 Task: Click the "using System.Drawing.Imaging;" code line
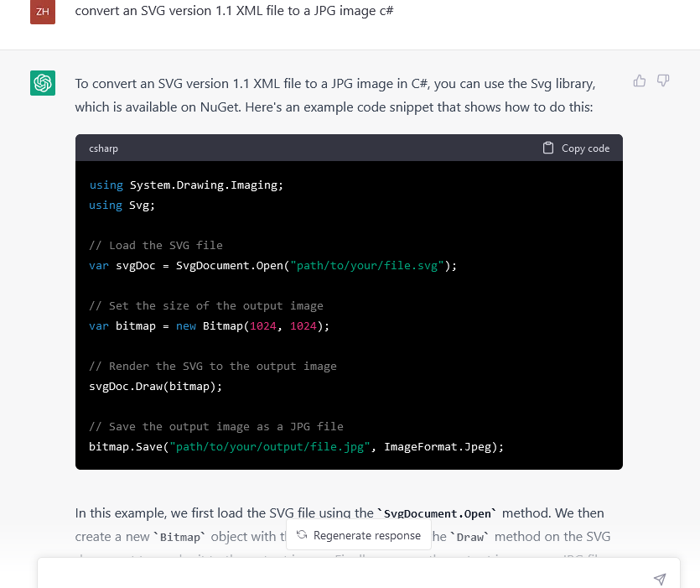click(x=186, y=185)
